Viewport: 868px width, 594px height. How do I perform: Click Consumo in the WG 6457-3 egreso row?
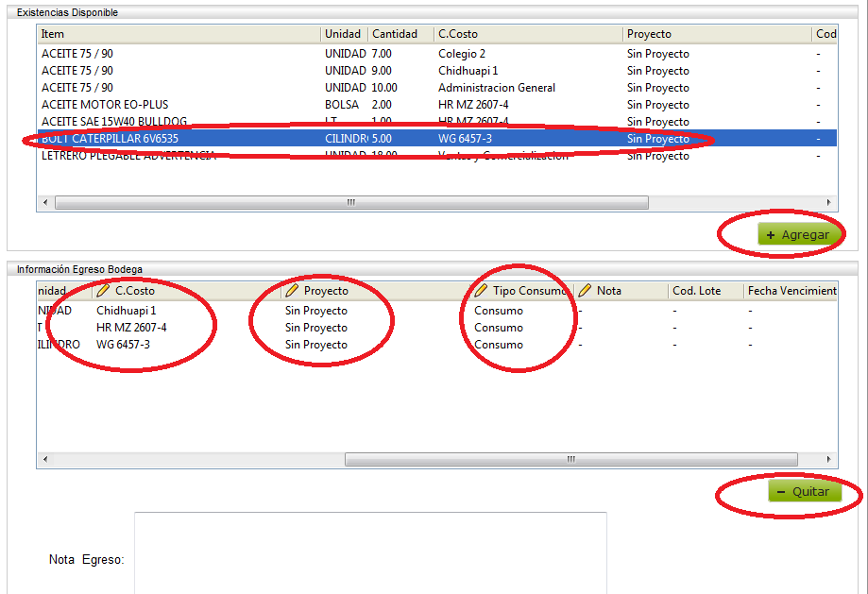point(498,345)
